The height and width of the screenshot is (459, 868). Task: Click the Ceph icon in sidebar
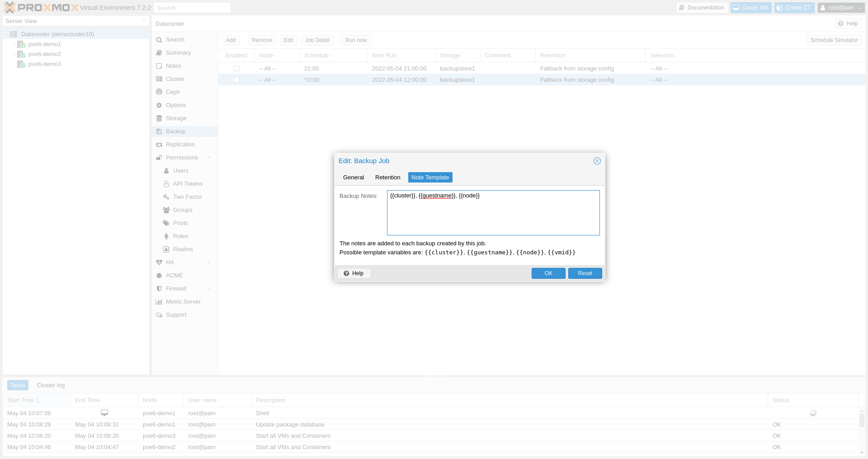click(x=159, y=92)
